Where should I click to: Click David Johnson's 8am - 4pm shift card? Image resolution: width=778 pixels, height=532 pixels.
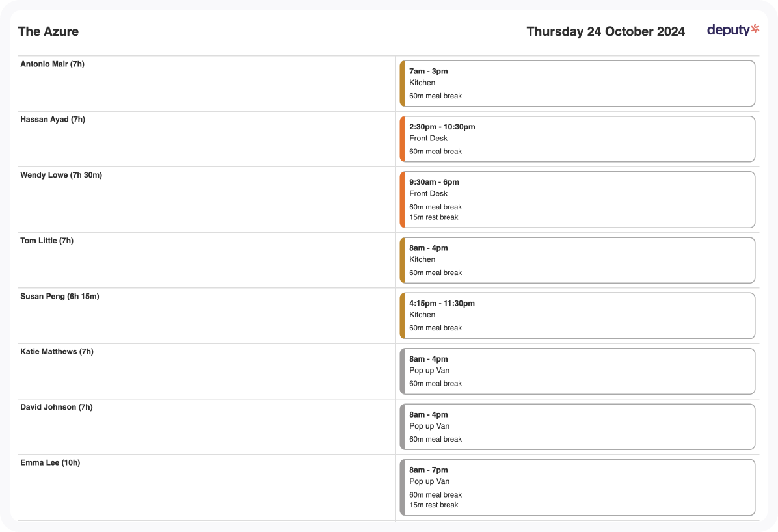(578, 427)
